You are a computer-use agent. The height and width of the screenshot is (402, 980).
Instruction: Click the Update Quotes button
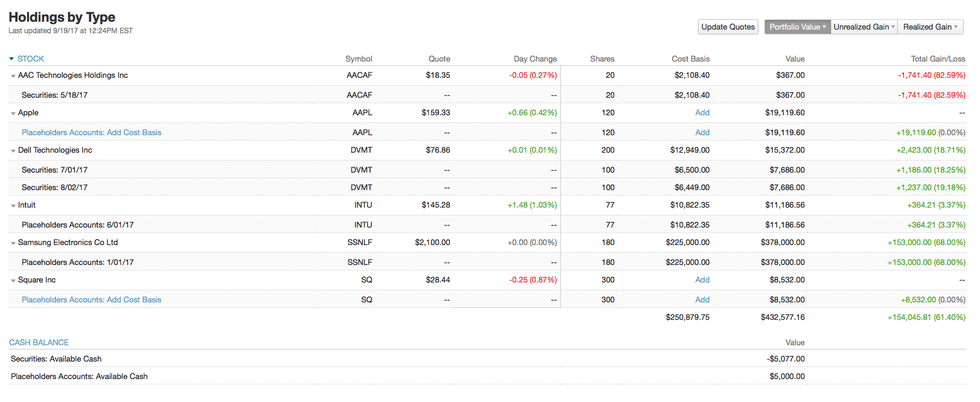coord(728,27)
